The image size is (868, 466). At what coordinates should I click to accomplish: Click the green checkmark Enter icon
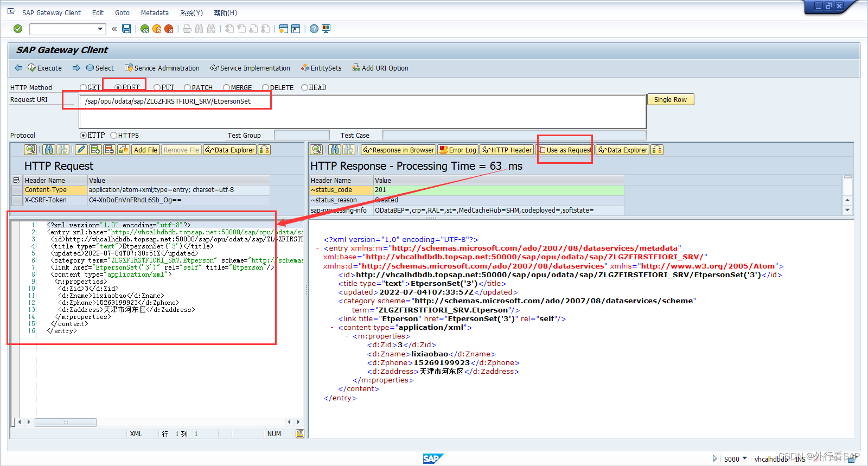coord(18,29)
